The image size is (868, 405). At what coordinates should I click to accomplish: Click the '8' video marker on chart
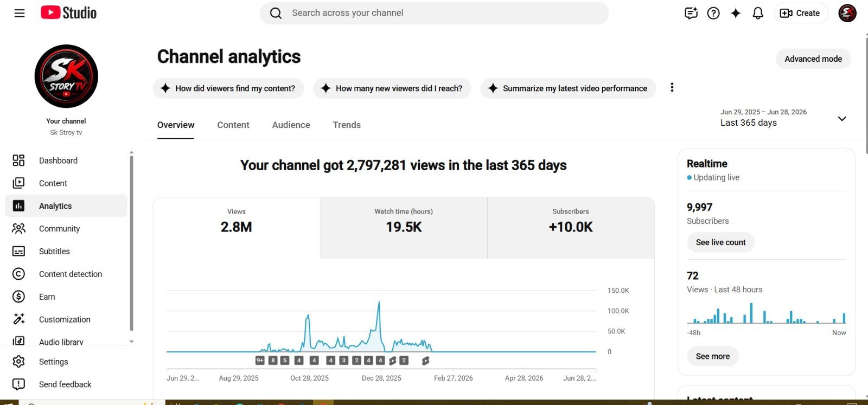point(273,361)
